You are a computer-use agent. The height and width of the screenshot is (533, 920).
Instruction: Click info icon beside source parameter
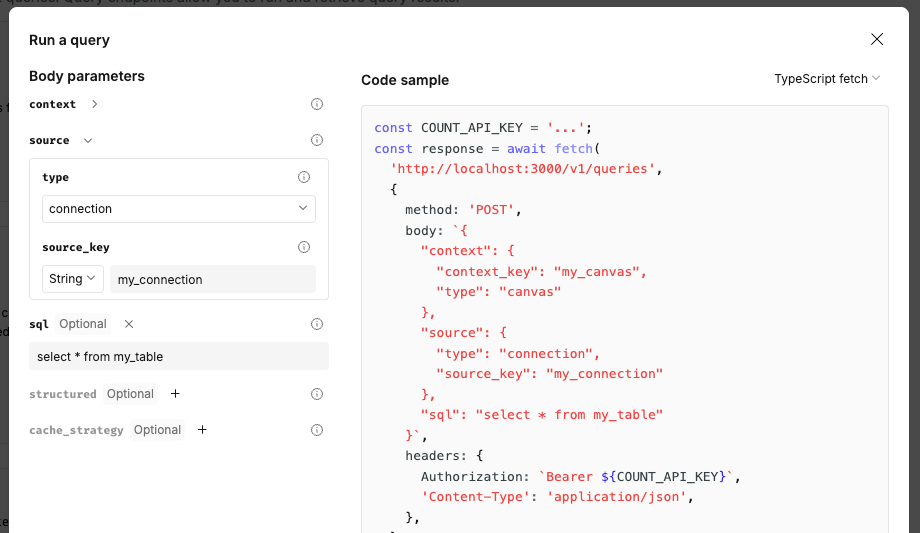pyautogui.click(x=317, y=141)
